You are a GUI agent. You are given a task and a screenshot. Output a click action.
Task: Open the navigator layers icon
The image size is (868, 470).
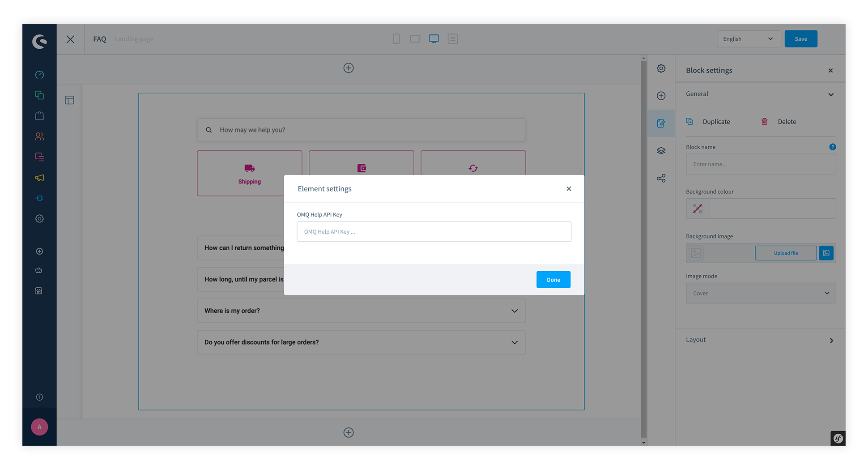pos(661,151)
